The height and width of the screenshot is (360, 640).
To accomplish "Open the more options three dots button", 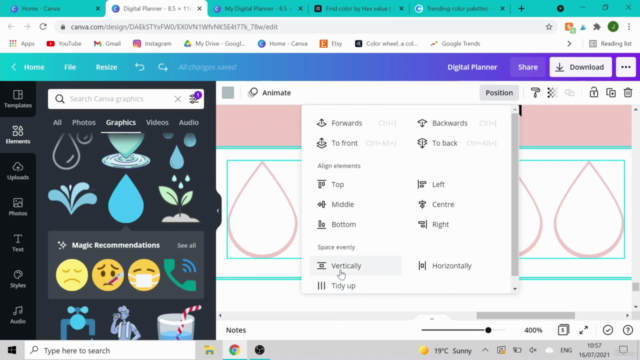I will tap(626, 67).
